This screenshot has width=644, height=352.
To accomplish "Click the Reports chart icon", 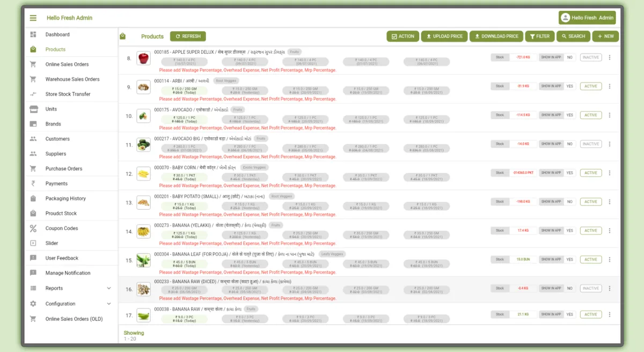I will 33,288.
